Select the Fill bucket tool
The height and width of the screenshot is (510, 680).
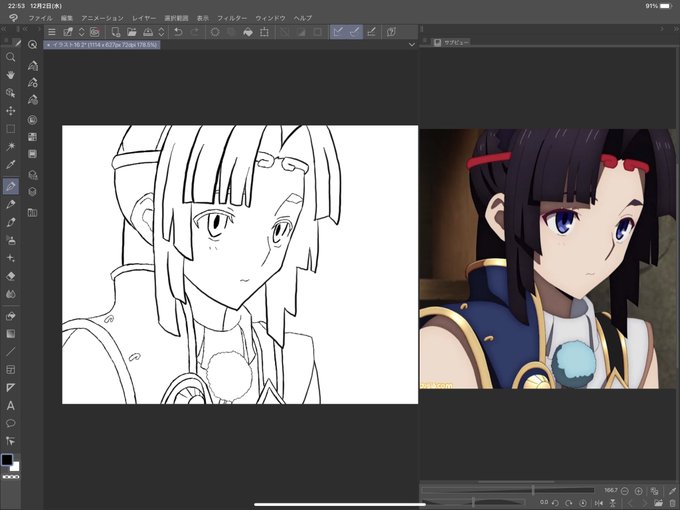11,316
